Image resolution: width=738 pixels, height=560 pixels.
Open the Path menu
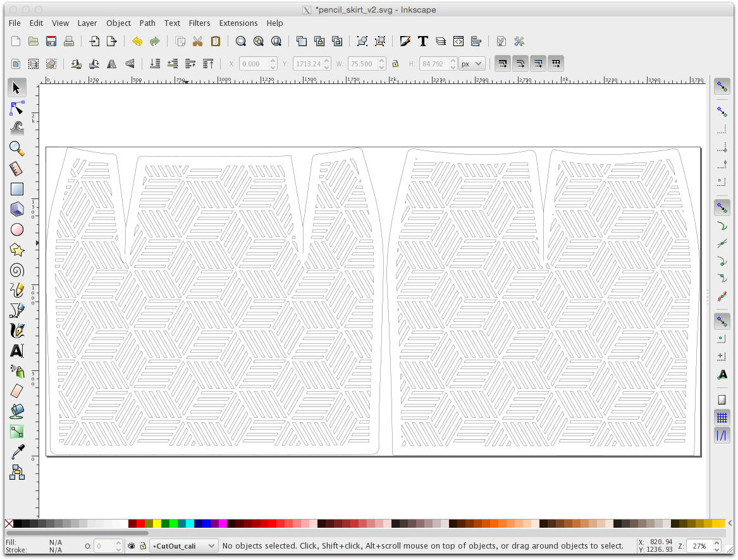point(147,23)
